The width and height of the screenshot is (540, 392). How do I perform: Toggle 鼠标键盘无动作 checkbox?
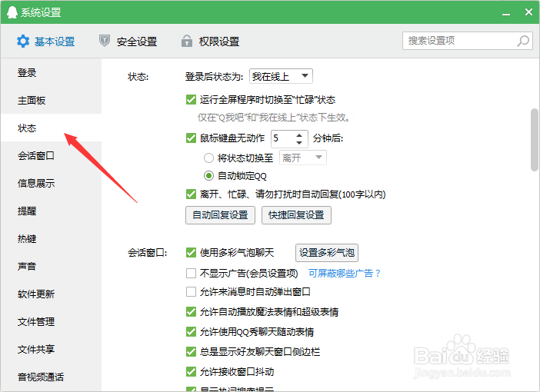[191, 138]
